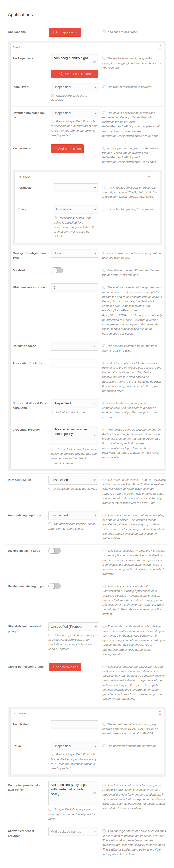
Task: Click info icon beside Delegate scopes description
Action: [104, 346]
